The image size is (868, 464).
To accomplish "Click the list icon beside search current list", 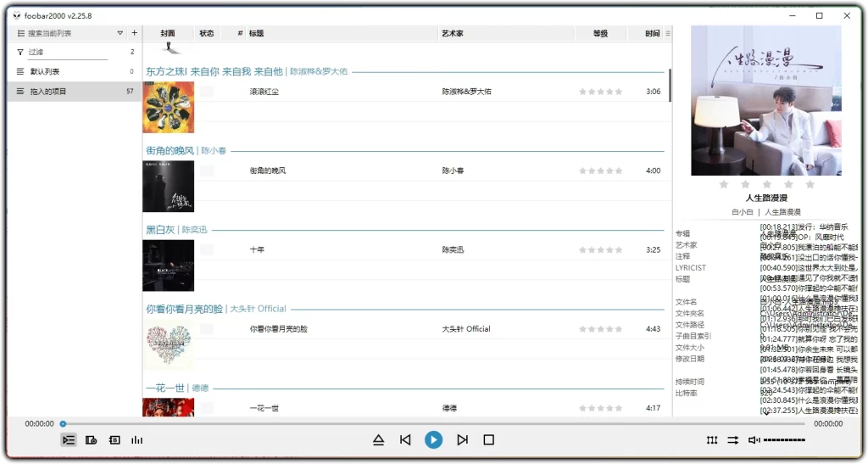I will pyautogui.click(x=20, y=33).
